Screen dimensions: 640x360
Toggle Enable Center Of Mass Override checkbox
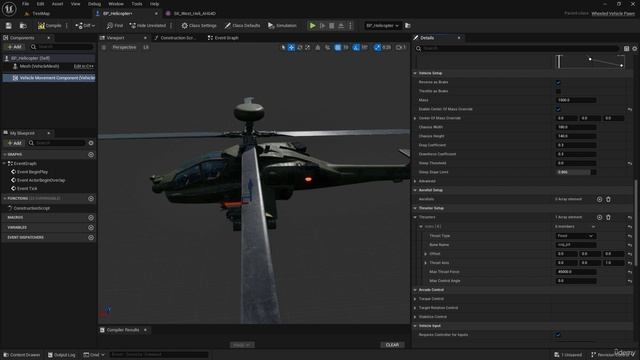[x=558, y=109]
